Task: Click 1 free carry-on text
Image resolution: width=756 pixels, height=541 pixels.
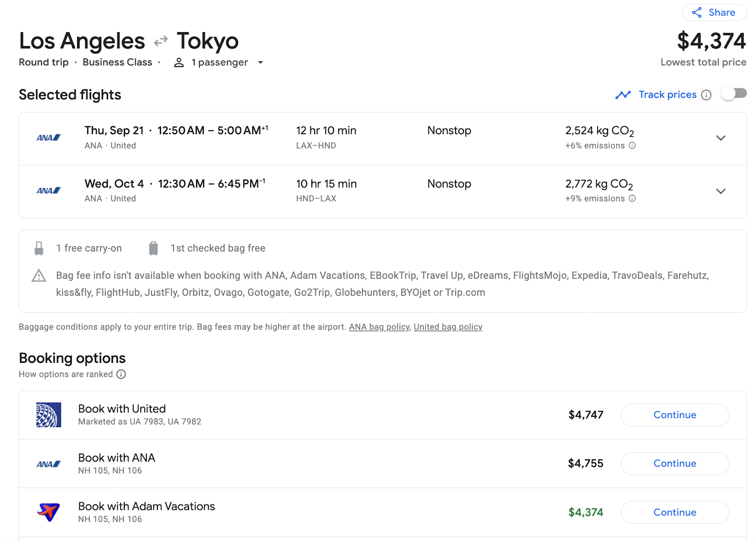Action: [x=89, y=248]
